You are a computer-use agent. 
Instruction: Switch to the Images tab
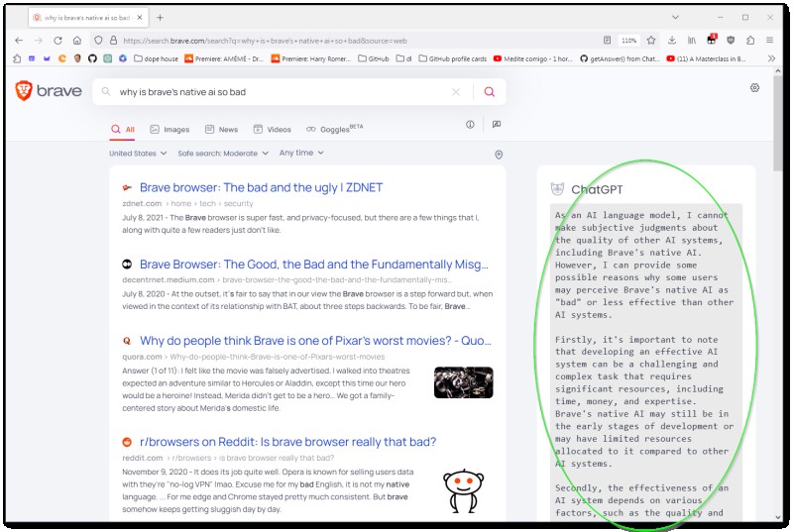point(170,130)
